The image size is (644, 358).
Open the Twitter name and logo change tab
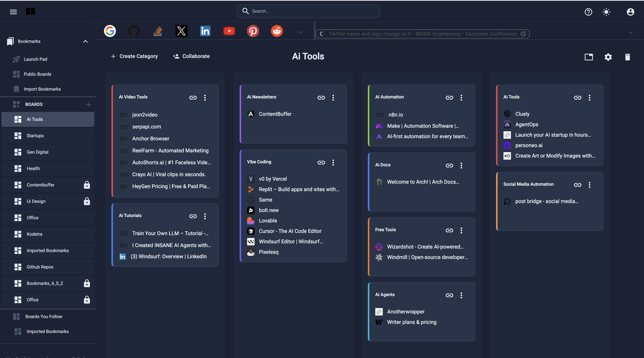point(422,34)
